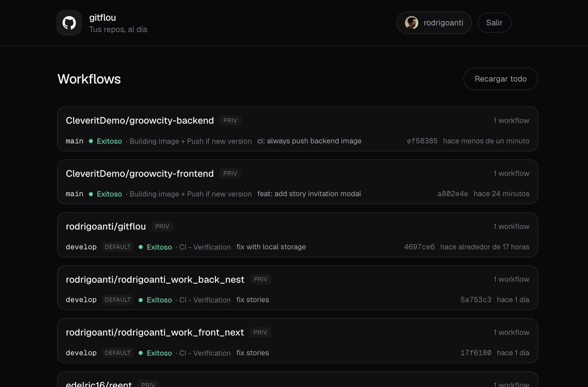Click the Tus repos, al día tagline

click(x=118, y=29)
